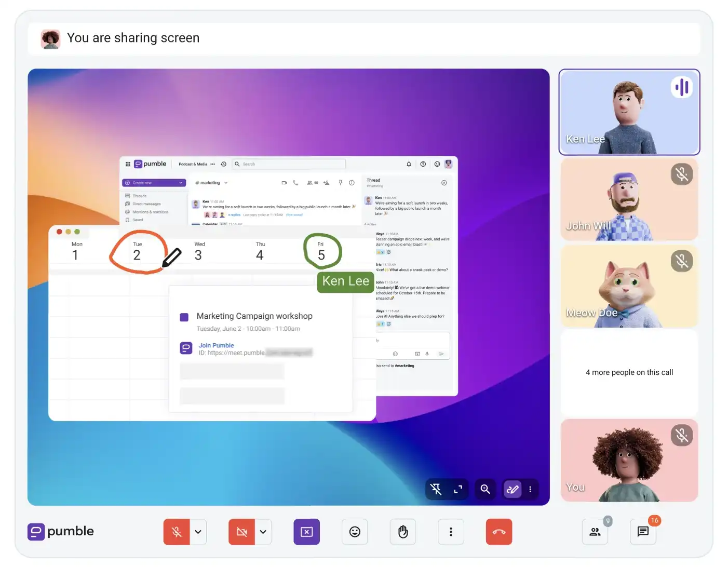
Task: Expand marketing channel name dropdown
Action: tap(226, 183)
